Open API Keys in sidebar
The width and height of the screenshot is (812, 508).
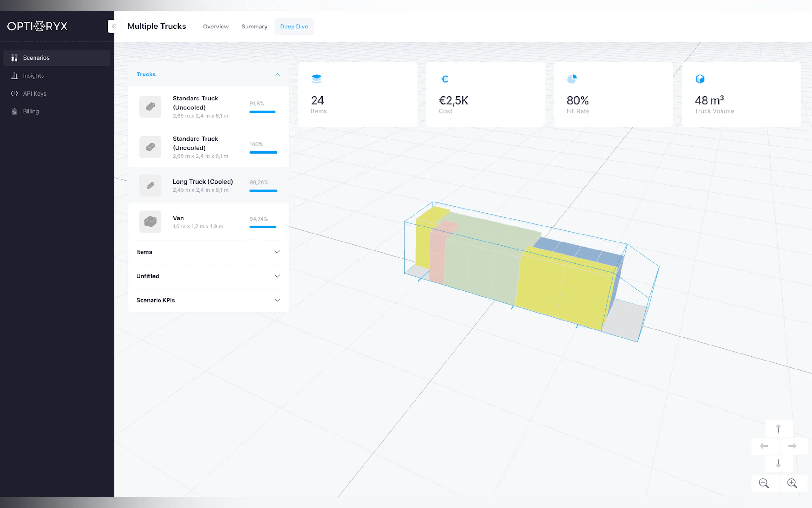click(x=34, y=93)
